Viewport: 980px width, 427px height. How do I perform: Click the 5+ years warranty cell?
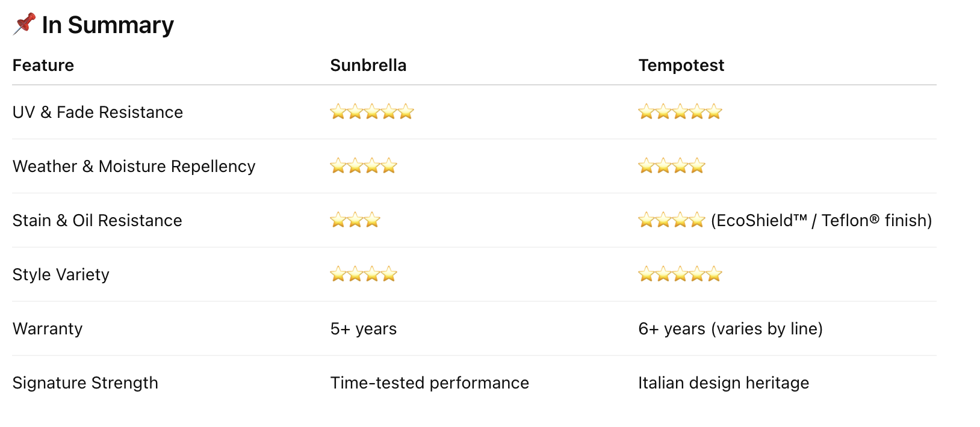tap(364, 328)
